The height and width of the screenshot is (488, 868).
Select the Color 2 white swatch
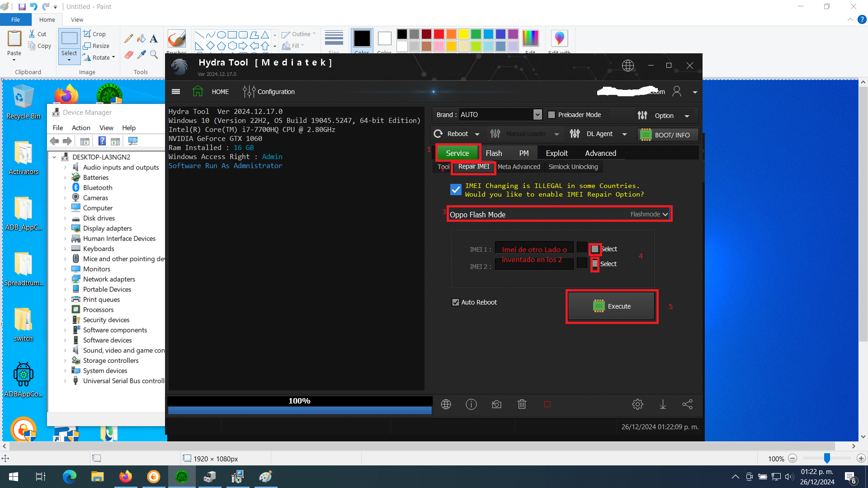[385, 39]
